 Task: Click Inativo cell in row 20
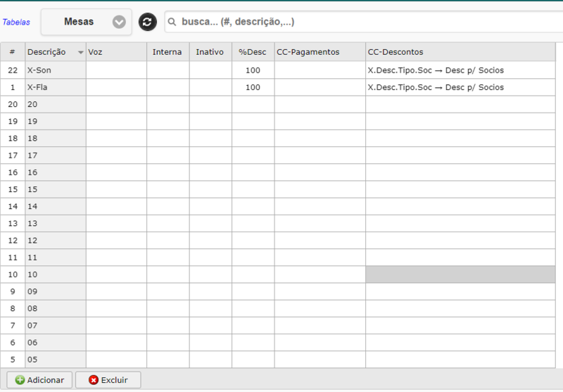tap(210, 104)
